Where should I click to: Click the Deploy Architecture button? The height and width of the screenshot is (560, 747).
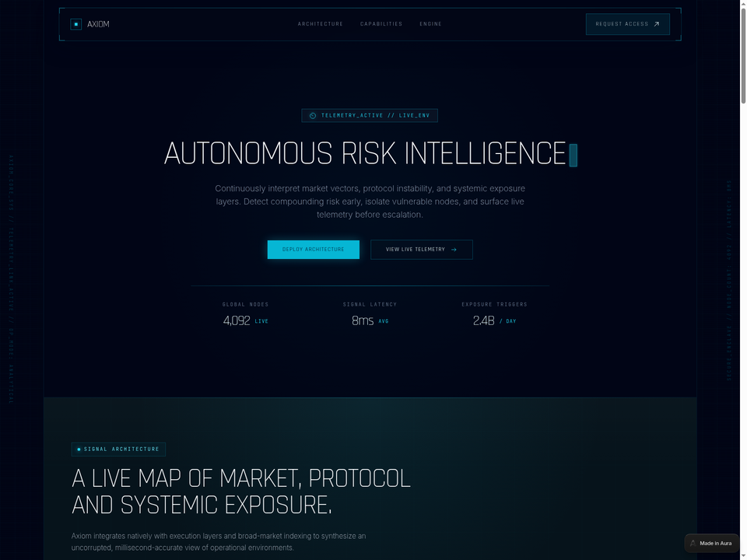coord(314,250)
